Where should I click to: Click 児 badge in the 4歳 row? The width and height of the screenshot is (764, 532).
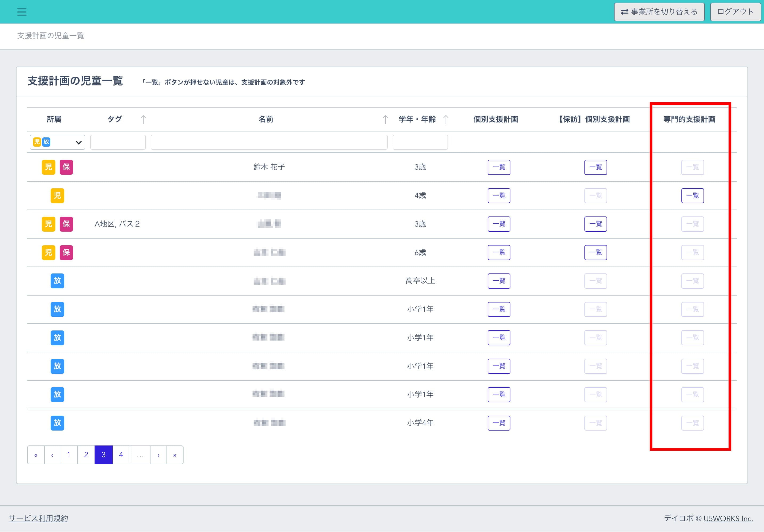point(57,195)
